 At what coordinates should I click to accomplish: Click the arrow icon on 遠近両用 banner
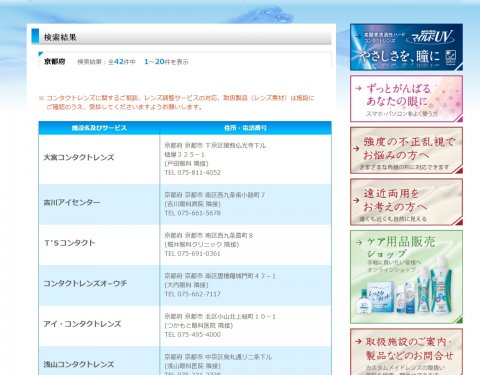pos(356,200)
